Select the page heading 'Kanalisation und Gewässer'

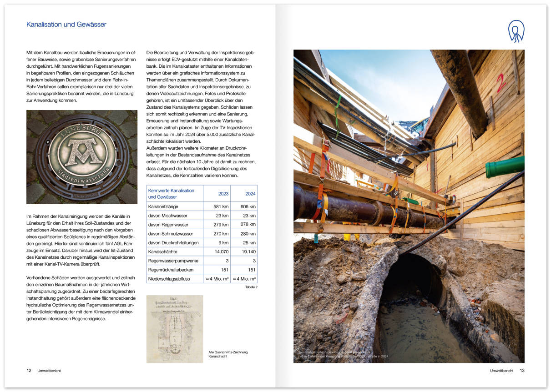(x=66, y=25)
